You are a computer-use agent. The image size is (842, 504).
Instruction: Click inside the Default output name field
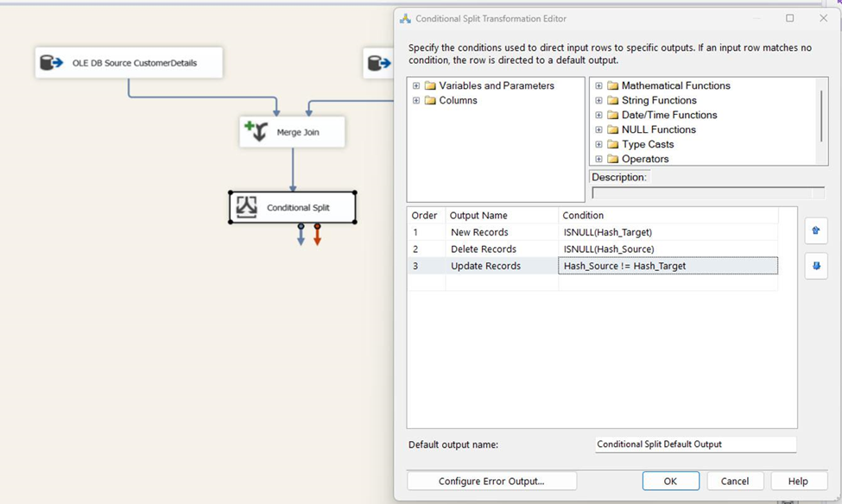(693, 444)
